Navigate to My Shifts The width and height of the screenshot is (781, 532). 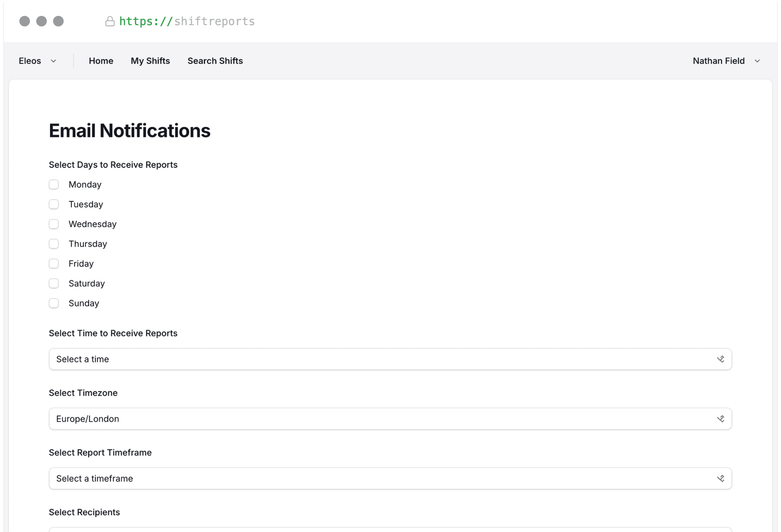[150, 61]
